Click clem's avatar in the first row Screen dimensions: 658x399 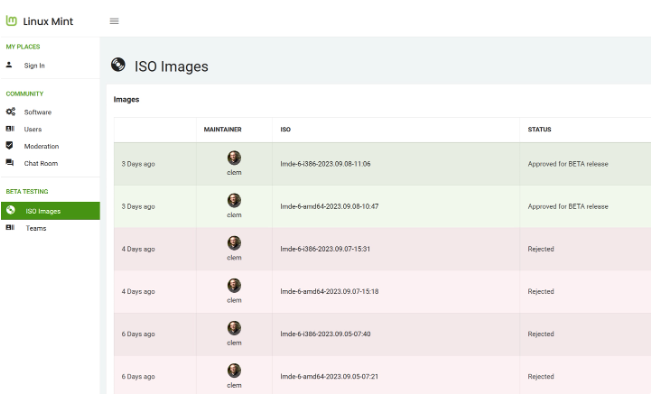click(x=234, y=158)
